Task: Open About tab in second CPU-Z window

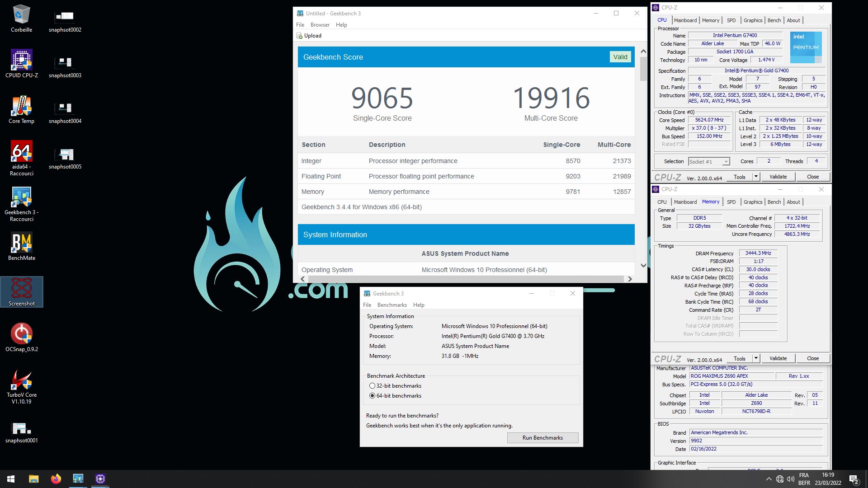Action: click(793, 202)
